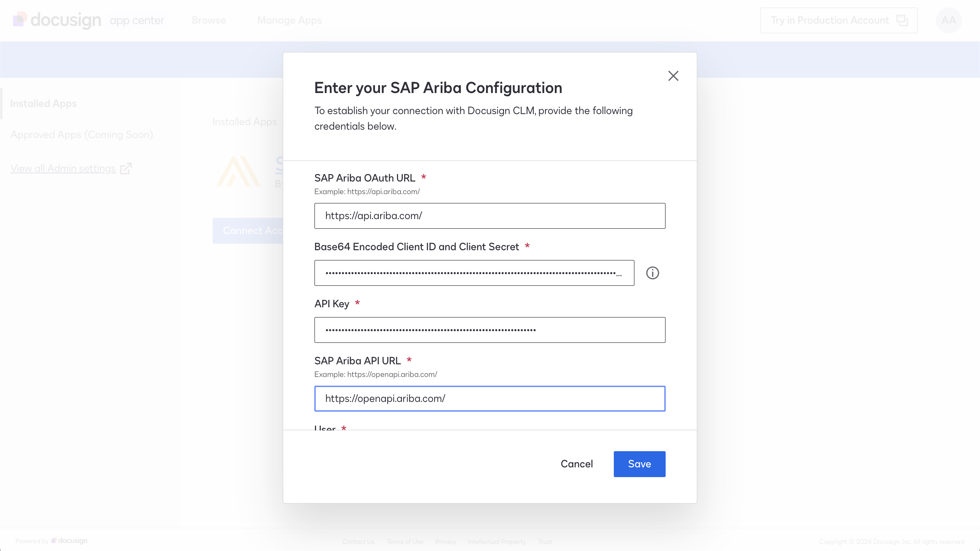Image resolution: width=980 pixels, height=551 pixels.
Task: Click the SAP Ariba OAuth URL input field
Action: pyautogui.click(x=490, y=216)
